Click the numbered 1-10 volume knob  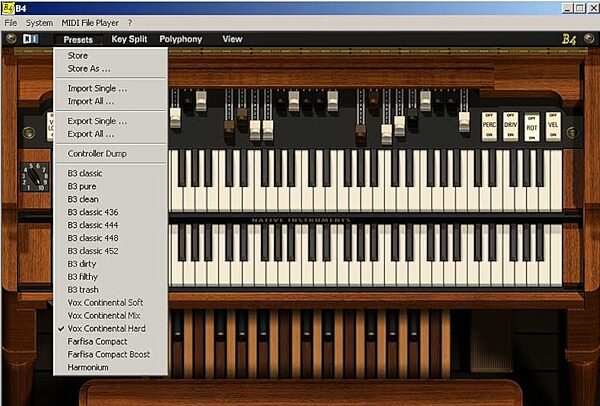(x=35, y=177)
